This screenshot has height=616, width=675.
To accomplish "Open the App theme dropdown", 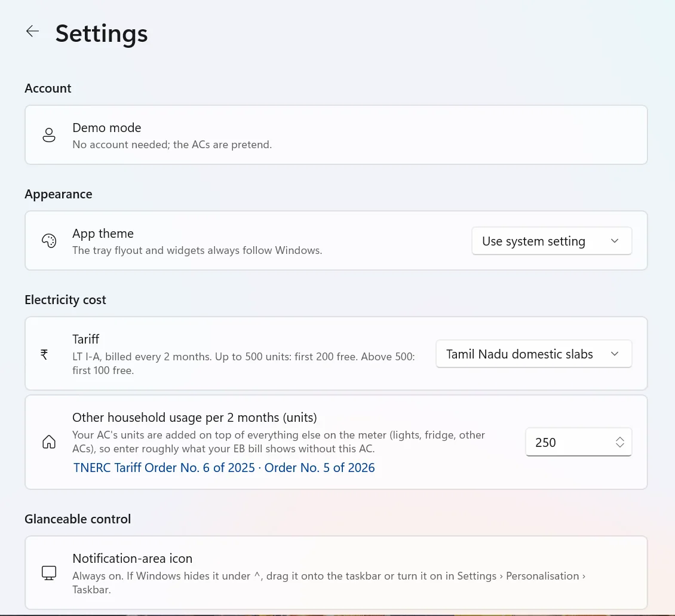I will [551, 241].
